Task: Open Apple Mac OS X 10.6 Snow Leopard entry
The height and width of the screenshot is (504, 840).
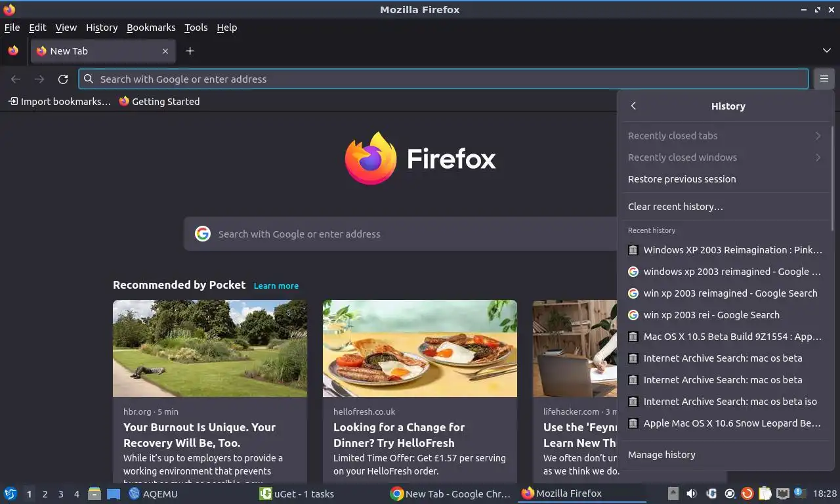Action: click(x=725, y=423)
